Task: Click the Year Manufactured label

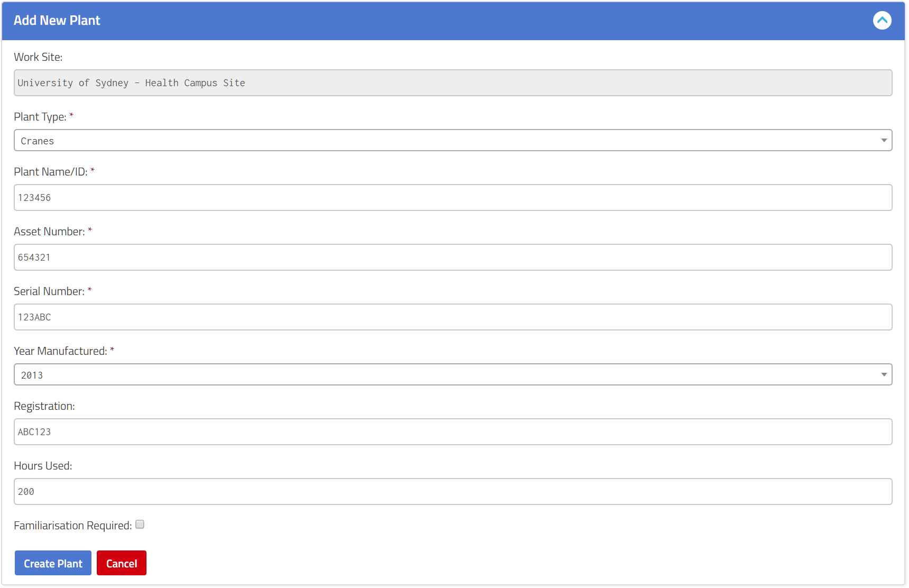Action: coord(60,351)
